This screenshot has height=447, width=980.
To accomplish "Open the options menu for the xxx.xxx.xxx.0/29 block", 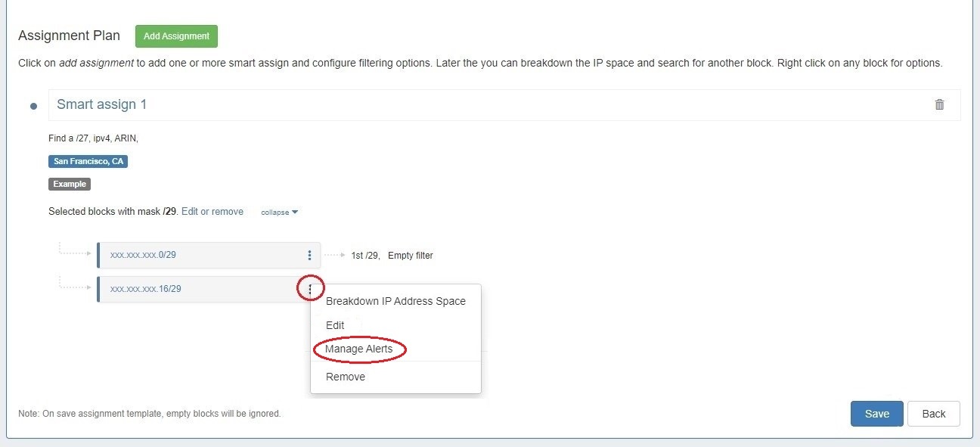I will 309,256.
